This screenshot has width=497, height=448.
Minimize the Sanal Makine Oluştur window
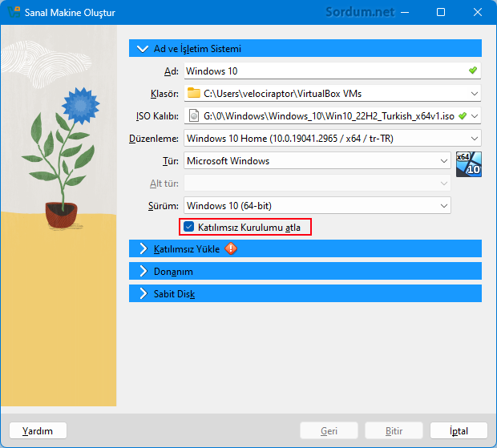405,12
